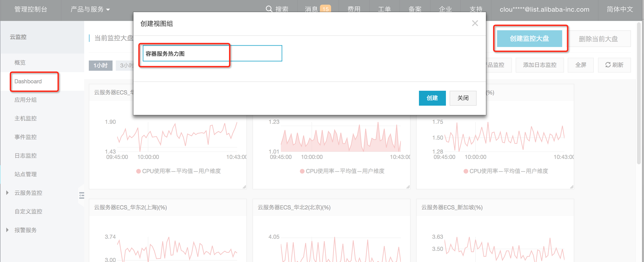Open 备案 menu item

[415, 9]
